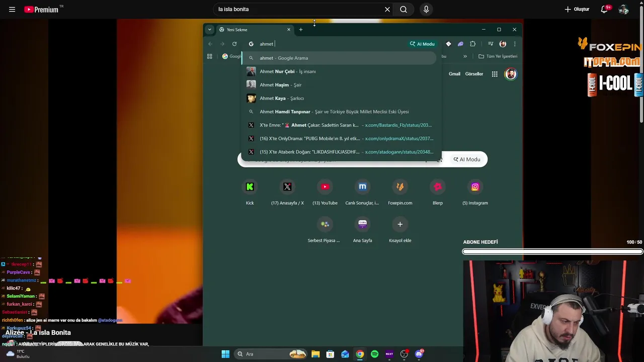Open the Chrome three-dot menu
The width and height of the screenshot is (644, 362).
(x=514, y=44)
